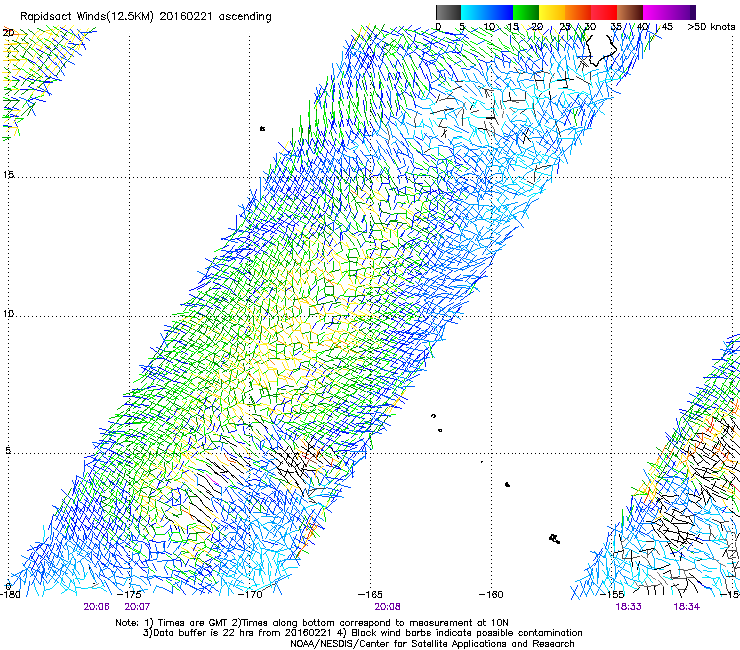This screenshot has width=740, height=650.
Task: Click the cyan-blue 5–15 knots legend segment
Action: (x=487, y=12)
